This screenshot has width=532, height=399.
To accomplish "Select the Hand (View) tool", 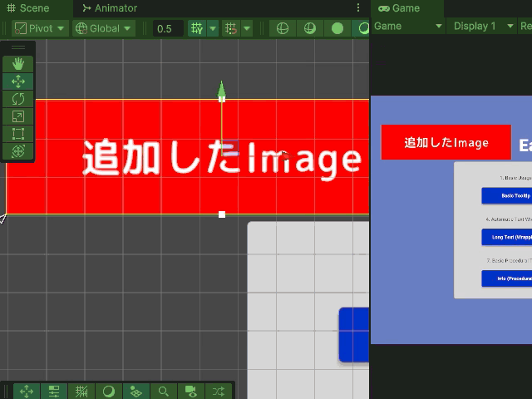I will click(x=18, y=64).
